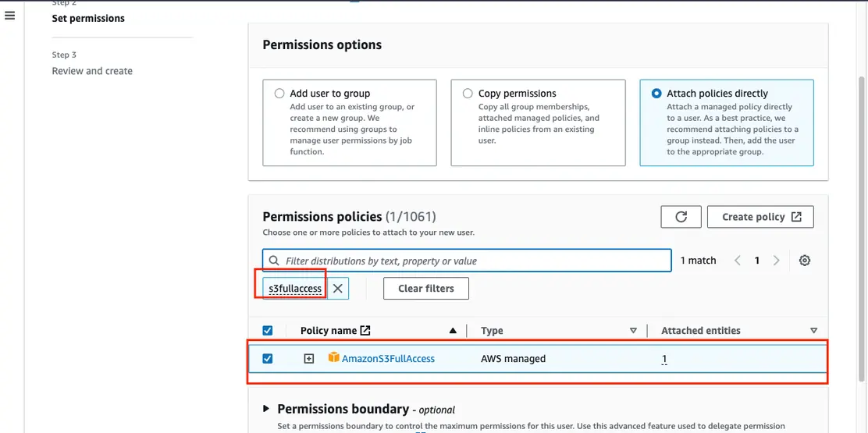Remove the s3fullaccess filter token
Image resolution: width=868 pixels, height=433 pixels.
point(338,289)
